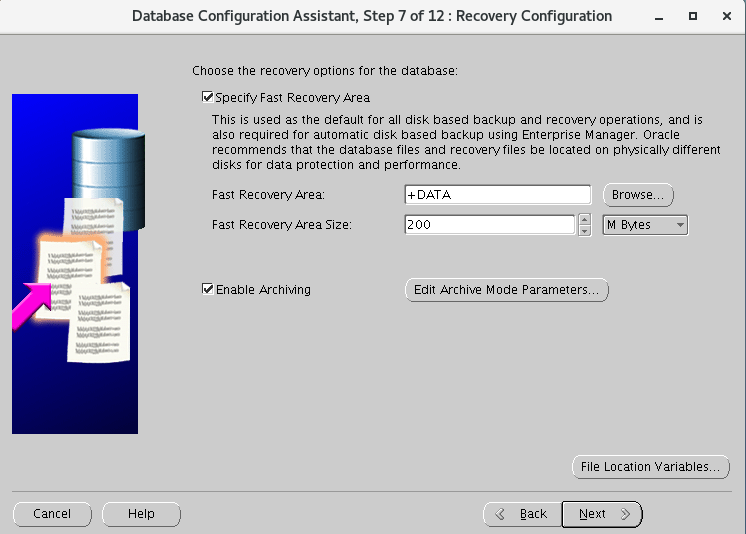
Task: Browse for Fast Recovery Area location
Action: pyautogui.click(x=638, y=195)
